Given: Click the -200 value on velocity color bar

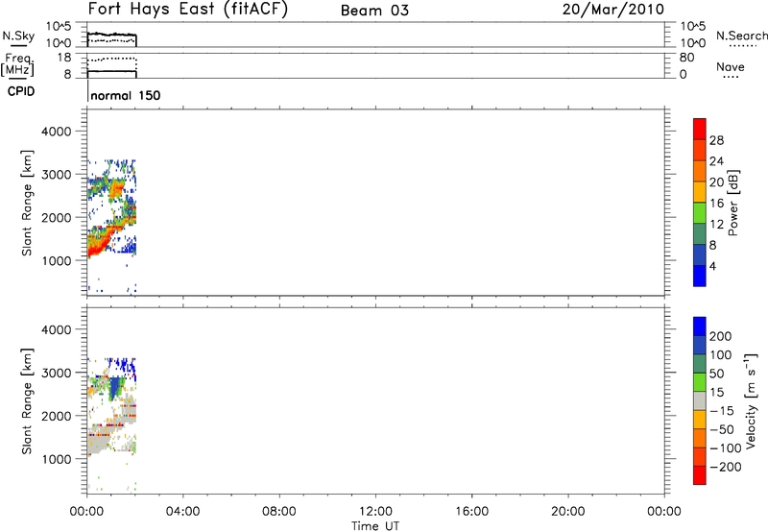Looking at the screenshot, I should pos(726,467).
